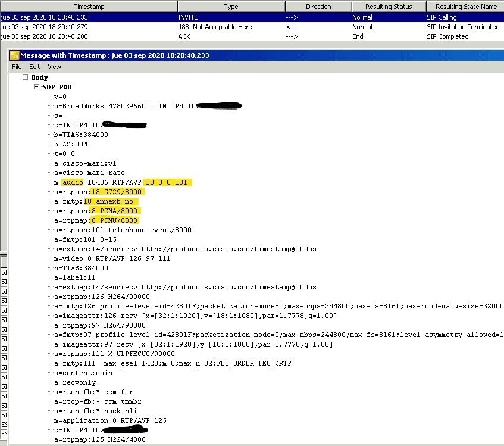Image resolution: width=504 pixels, height=446 pixels.
Task: Sort by the Timestamp column header
Action: coord(89,7)
